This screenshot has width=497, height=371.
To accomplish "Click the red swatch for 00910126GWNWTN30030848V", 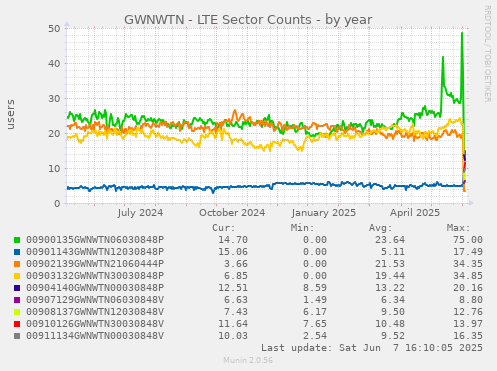I will click(17, 324).
